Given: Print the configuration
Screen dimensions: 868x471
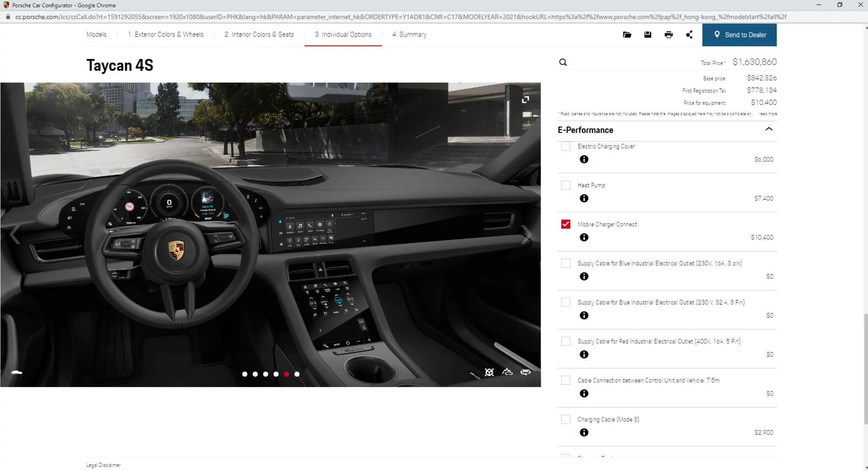Looking at the screenshot, I should (x=668, y=35).
